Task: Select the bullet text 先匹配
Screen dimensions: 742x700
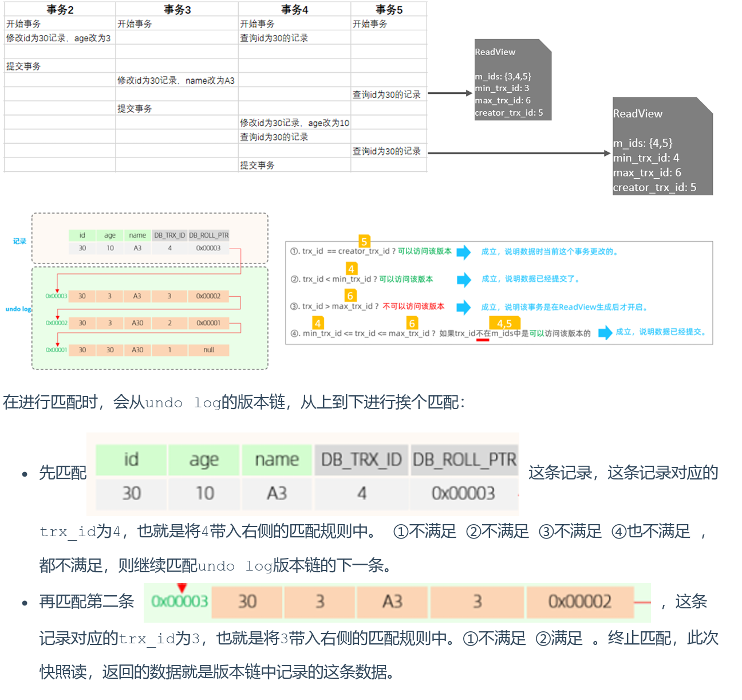Action: point(62,473)
